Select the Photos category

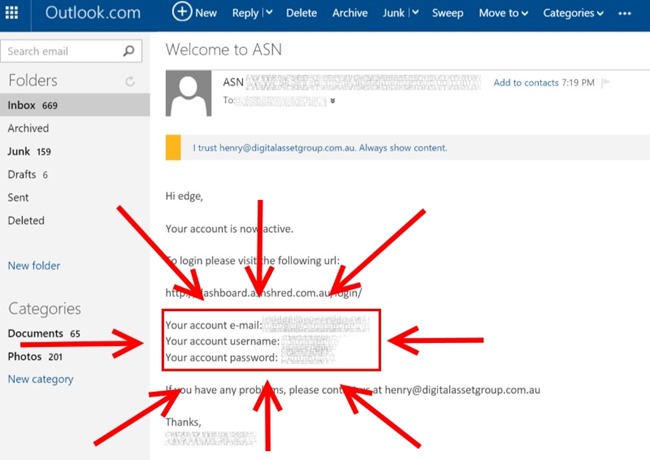coord(35,356)
